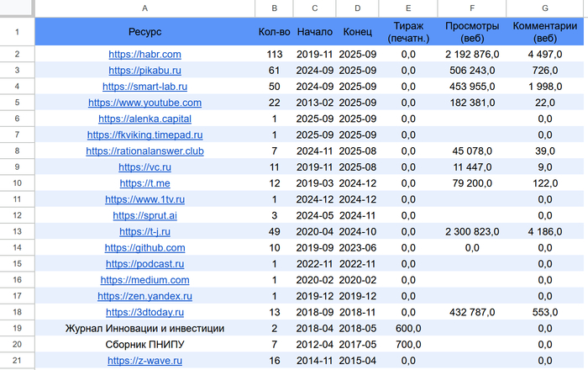Select cell with value 2 192 876,0
The image size is (588, 370).
click(x=472, y=55)
